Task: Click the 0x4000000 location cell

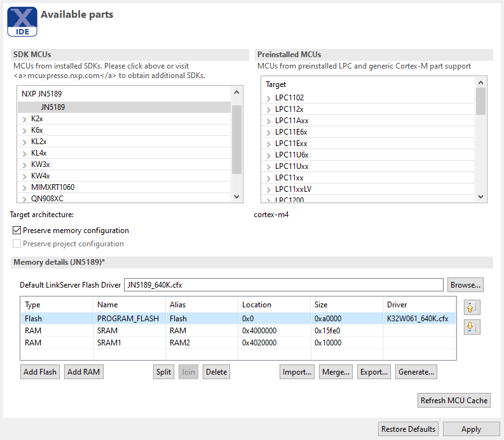Action: [x=274, y=331]
